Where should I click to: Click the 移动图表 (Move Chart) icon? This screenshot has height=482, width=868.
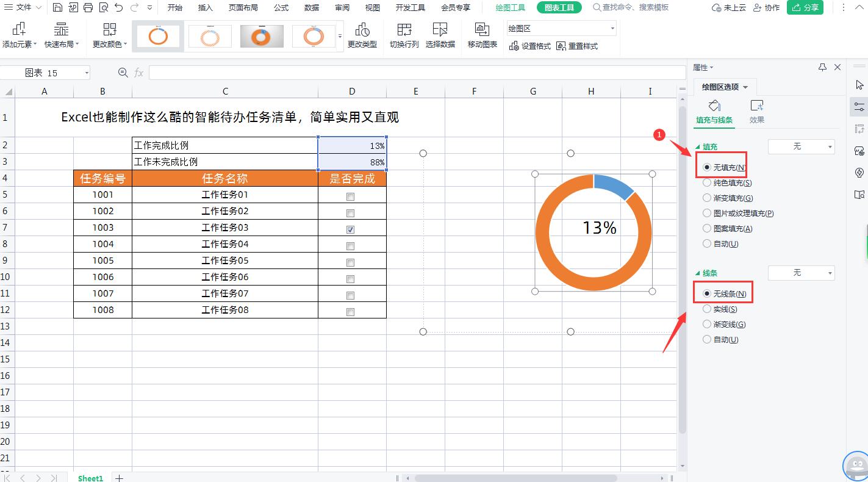[x=482, y=35]
